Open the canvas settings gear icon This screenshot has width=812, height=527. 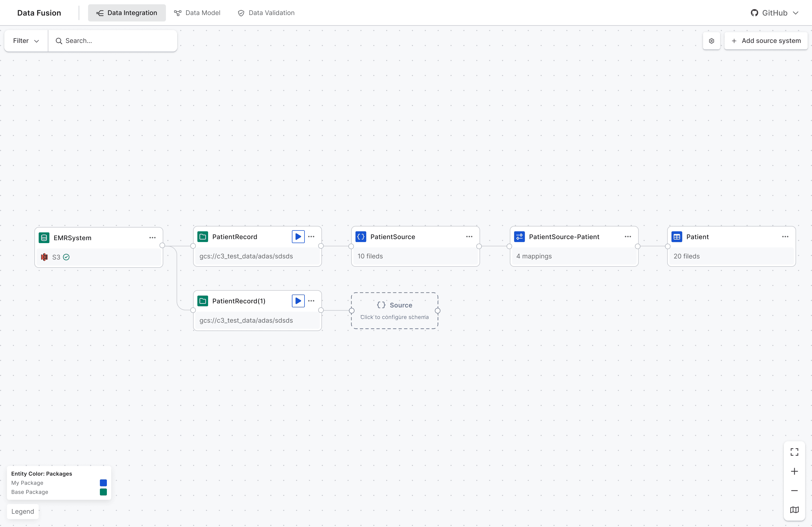point(712,41)
